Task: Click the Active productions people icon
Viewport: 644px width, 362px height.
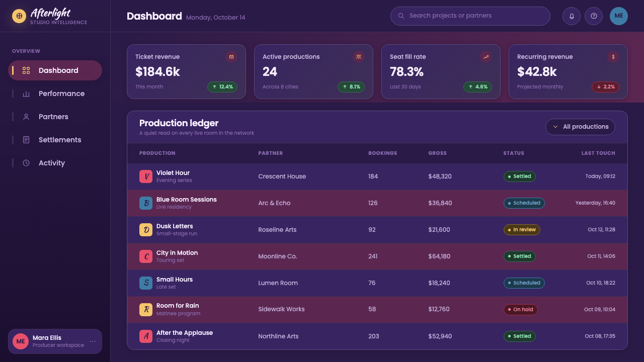Action: [359, 57]
